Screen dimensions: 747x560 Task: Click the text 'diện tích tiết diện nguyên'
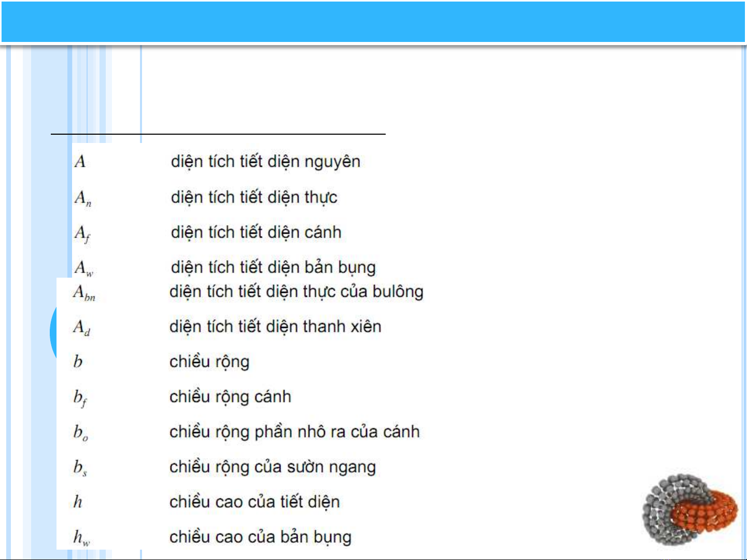pos(265,162)
